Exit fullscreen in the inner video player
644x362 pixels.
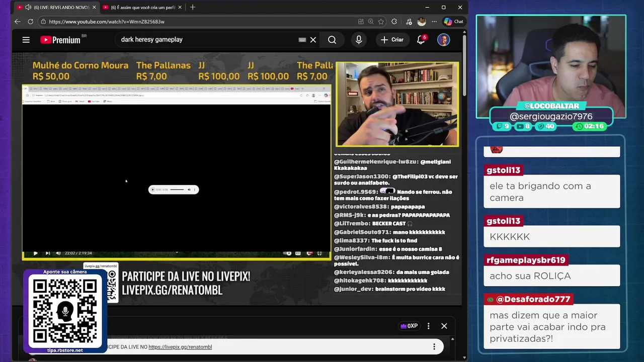[x=319, y=253]
